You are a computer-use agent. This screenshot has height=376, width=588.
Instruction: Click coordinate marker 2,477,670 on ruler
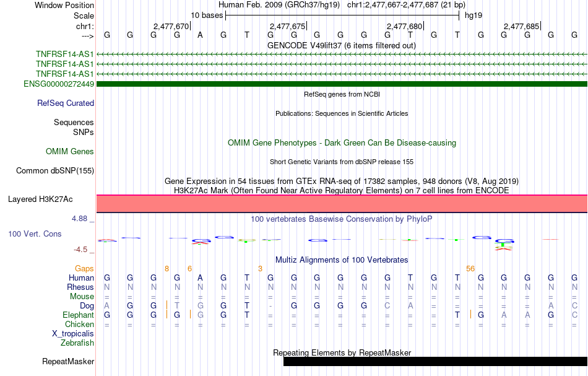coord(171,26)
